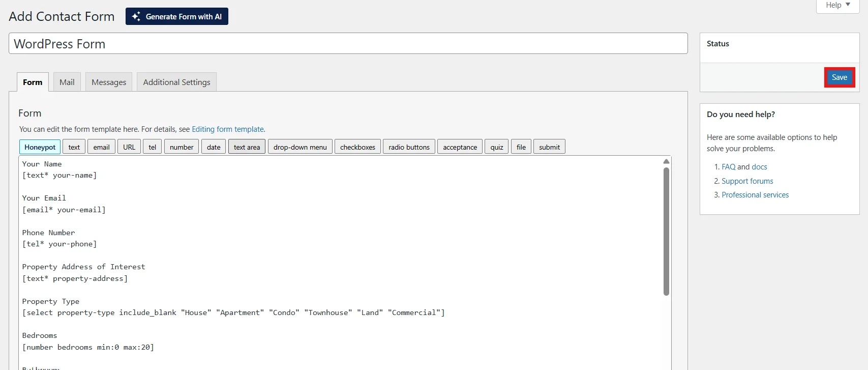Insert a URL field tag
Image resolution: width=868 pixels, height=370 pixels.
click(x=129, y=147)
